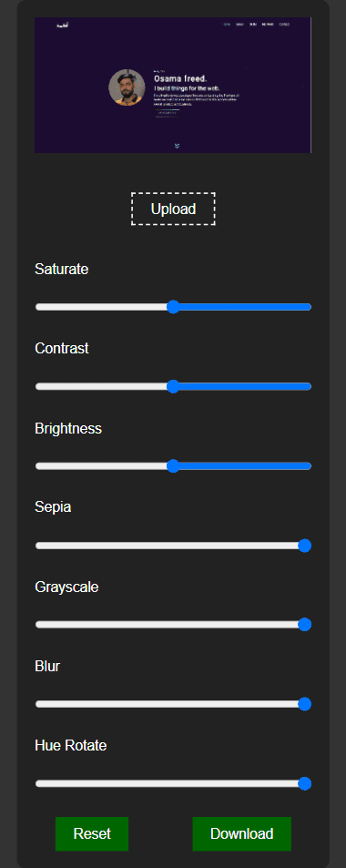Click the circular profile photo in the preview
Viewport: 346px width, 868px height.
pyautogui.click(x=127, y=87)
